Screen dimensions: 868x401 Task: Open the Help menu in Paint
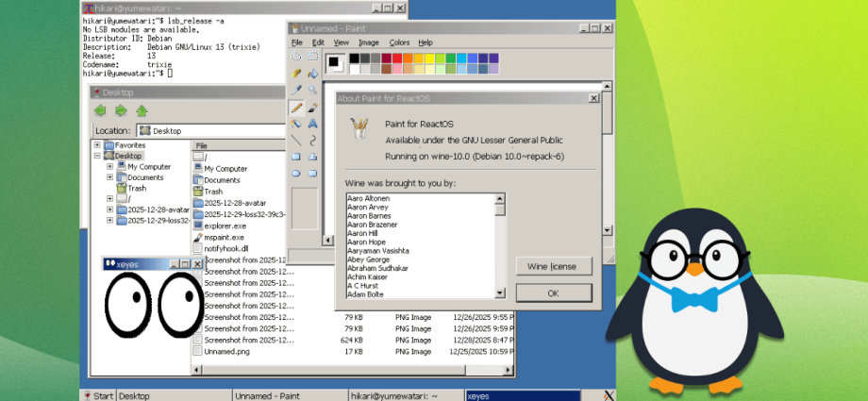(426, 42)
